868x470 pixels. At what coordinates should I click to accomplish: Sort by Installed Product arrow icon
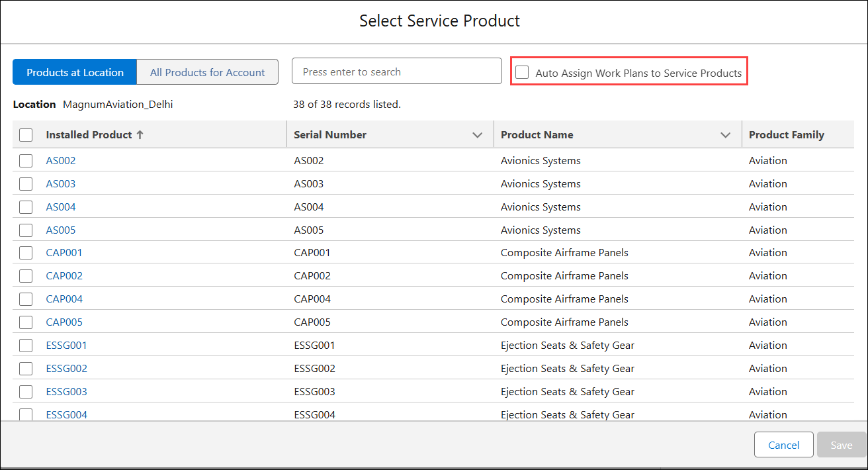(140, 134)
